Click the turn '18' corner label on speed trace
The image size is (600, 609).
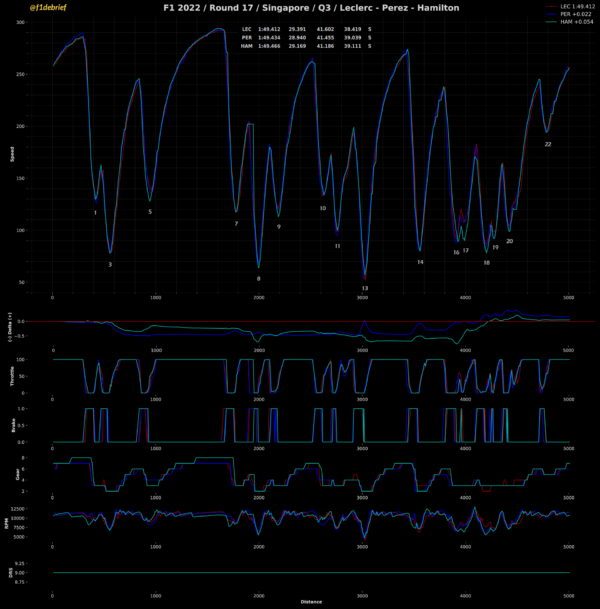coord(487,263)
